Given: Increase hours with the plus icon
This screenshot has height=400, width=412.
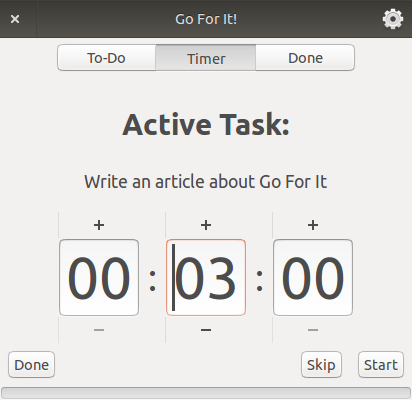Looking at the screenshot, I should [99, 225].
